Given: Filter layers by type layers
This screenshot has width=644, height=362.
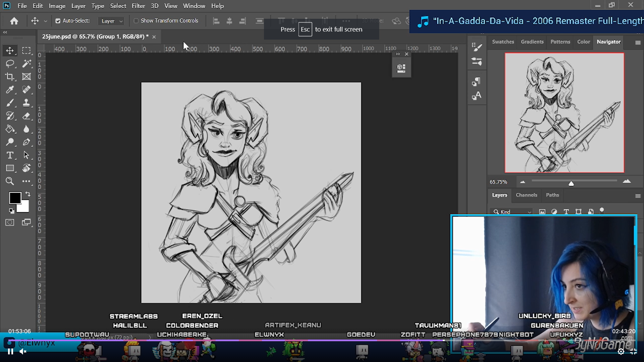Looking at the screenshot, I should (x=566, y=212).
